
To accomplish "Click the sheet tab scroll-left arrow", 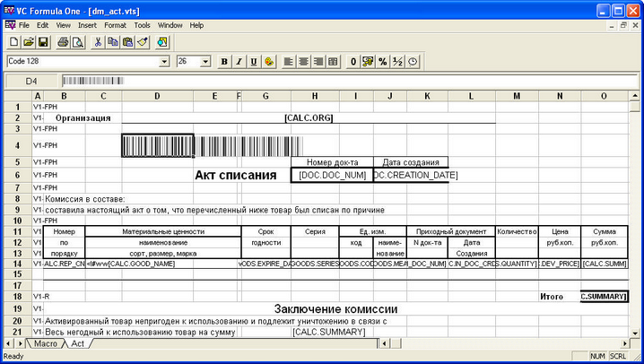I will (x=9, y=343).
